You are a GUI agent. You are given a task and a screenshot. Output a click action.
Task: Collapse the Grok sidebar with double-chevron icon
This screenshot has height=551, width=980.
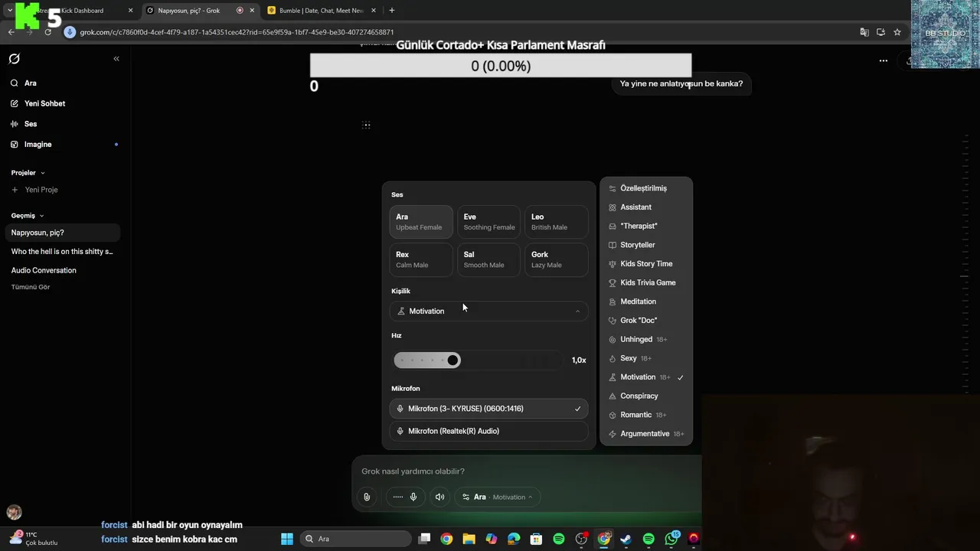116,59
